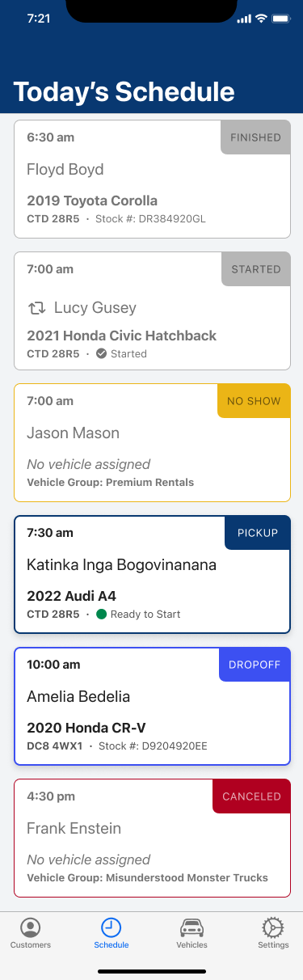Tap the Wi-Fi status bar icon

(261, 18)
